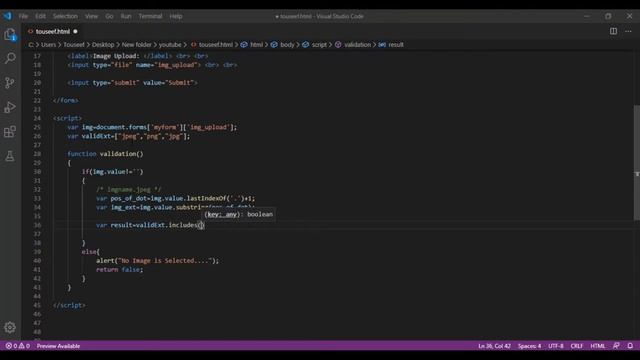Viewport: 640px width, 360px height.
Task: Change line ending via CRLF
Action: [576, 346]
